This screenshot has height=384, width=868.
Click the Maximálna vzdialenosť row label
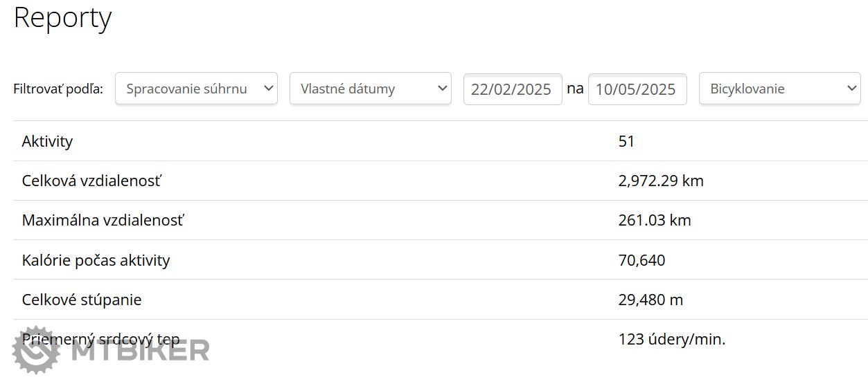[103, 221]
